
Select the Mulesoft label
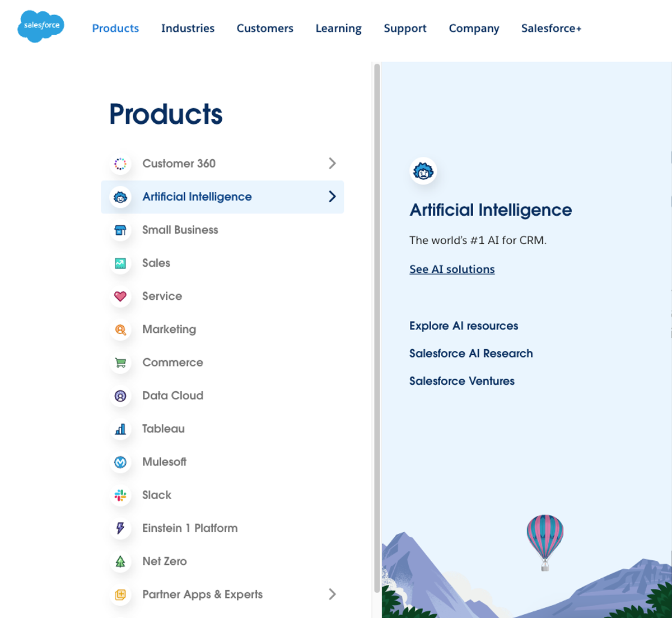tap(164, 462)
